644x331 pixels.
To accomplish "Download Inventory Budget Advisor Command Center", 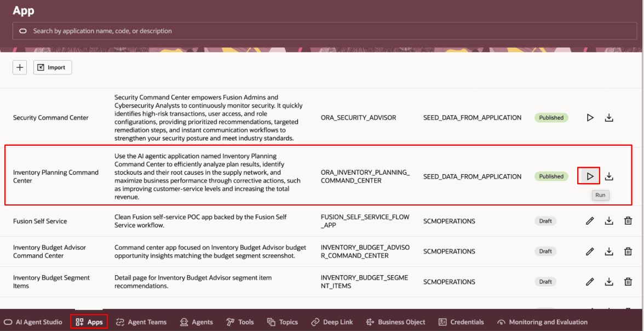I will tap(609, 251).
